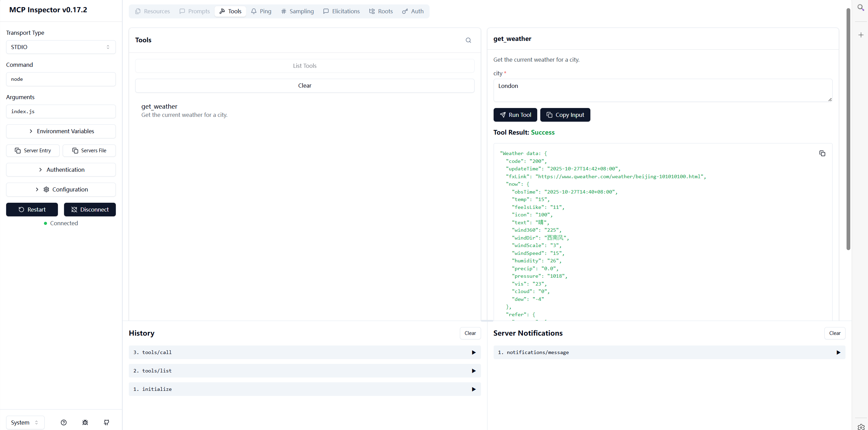Expand the notifications/message entry

click(x=669, y=352)
